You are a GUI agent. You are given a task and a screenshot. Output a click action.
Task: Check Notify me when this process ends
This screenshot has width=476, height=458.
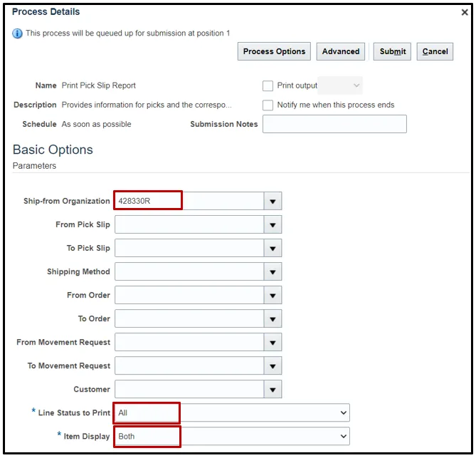[268, 105]
